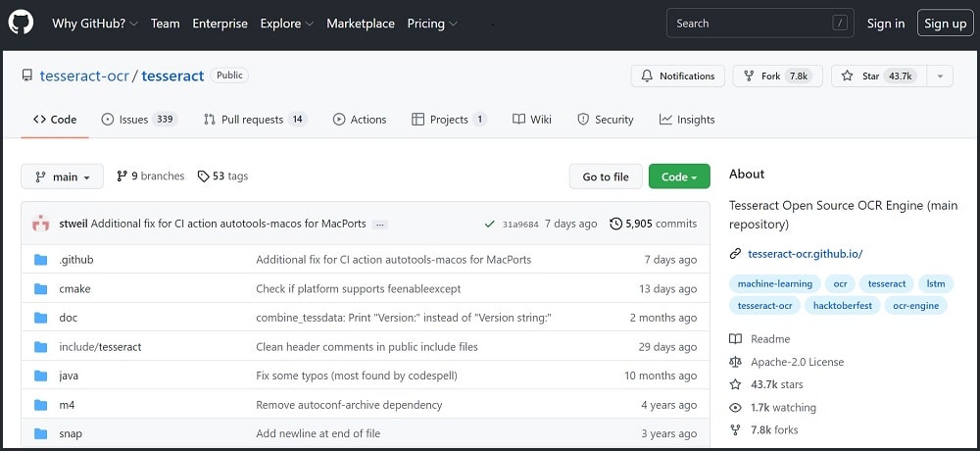The image size is (980, 451).
Task: Click the Go to file button
Action: 606,176
